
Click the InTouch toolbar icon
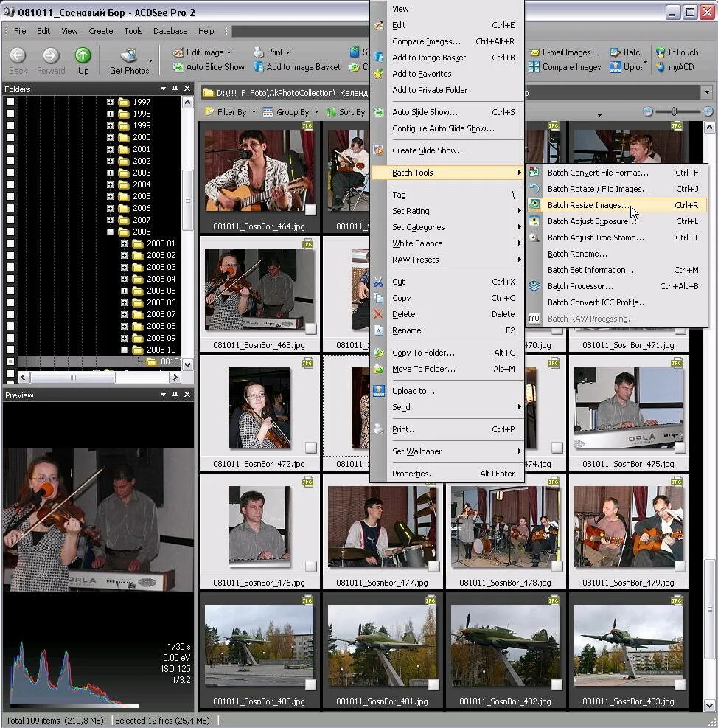660,52
